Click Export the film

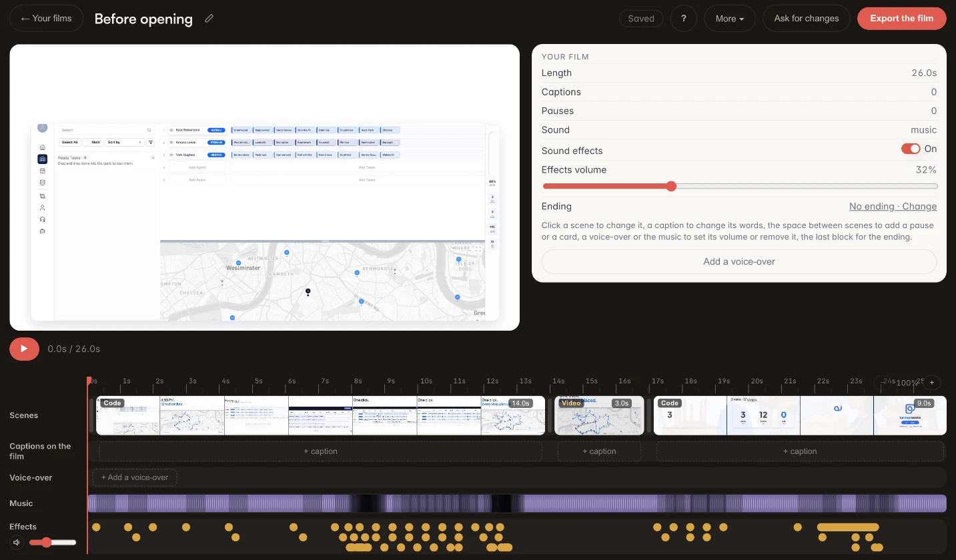[901, 19]
